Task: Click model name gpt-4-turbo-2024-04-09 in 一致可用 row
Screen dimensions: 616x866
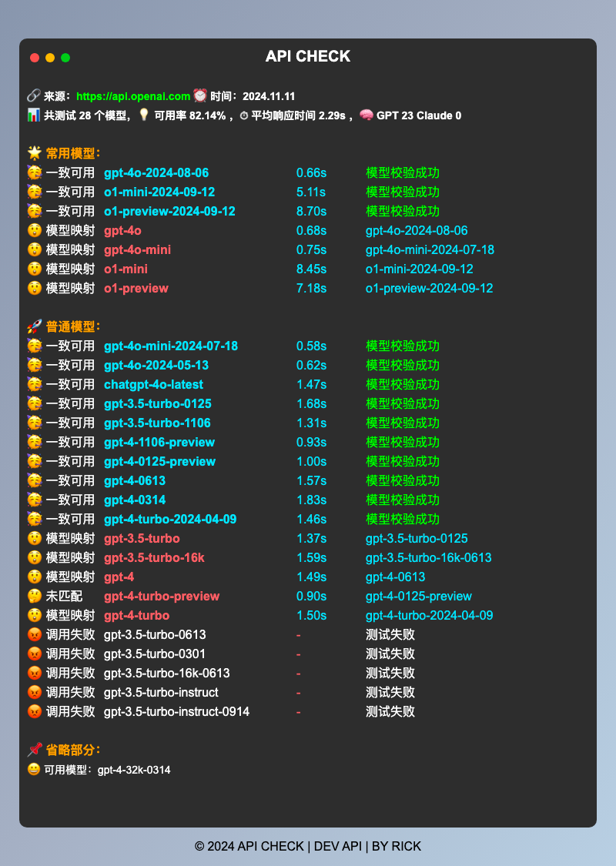Action: tap(170, 519)
